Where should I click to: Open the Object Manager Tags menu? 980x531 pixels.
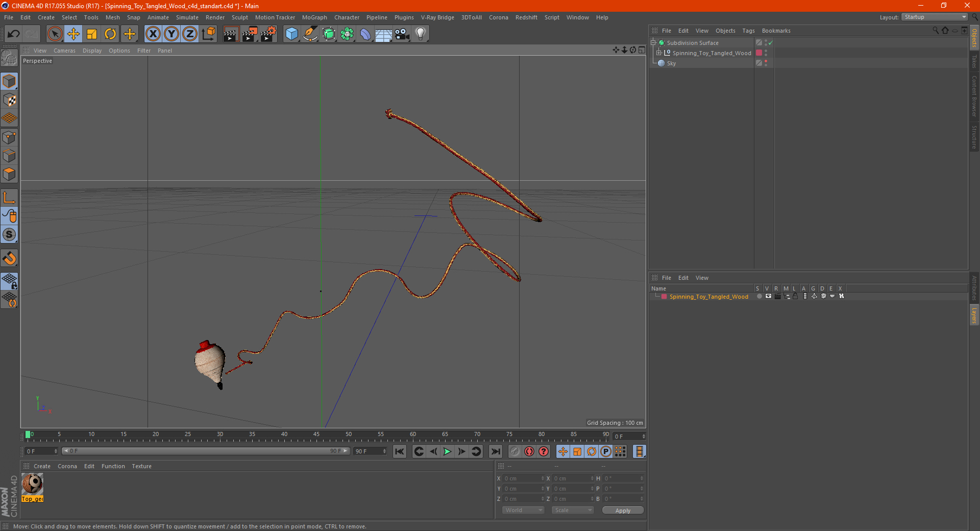pos(748,31)
